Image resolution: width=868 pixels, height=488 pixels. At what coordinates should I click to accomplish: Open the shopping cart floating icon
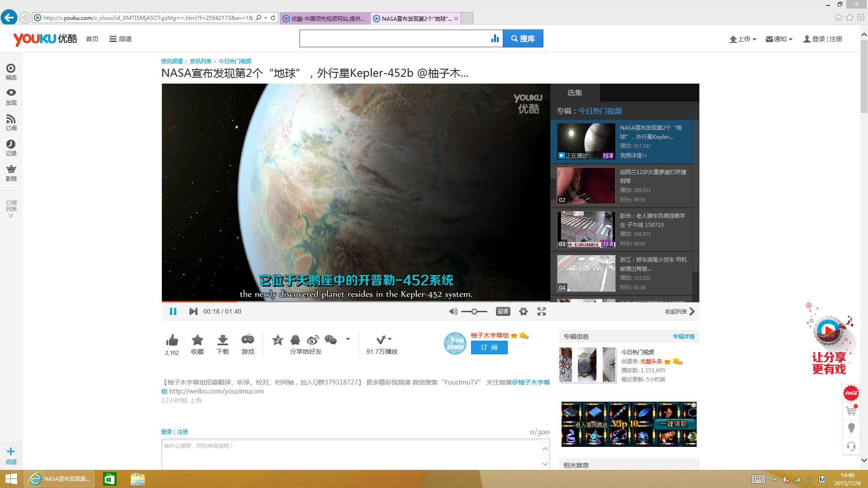(x=851, y=411)
